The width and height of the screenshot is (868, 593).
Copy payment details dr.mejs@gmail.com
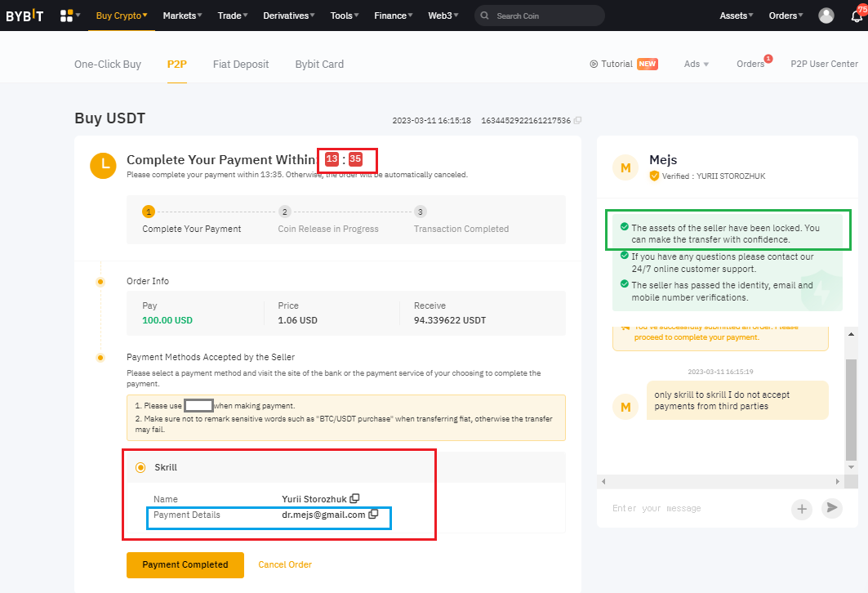click(x=374, y=515)
